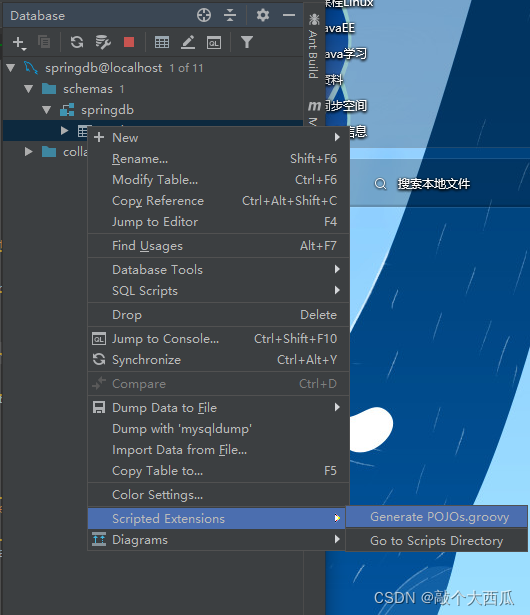Select Go to Scripts Directory

coord(437,541)
